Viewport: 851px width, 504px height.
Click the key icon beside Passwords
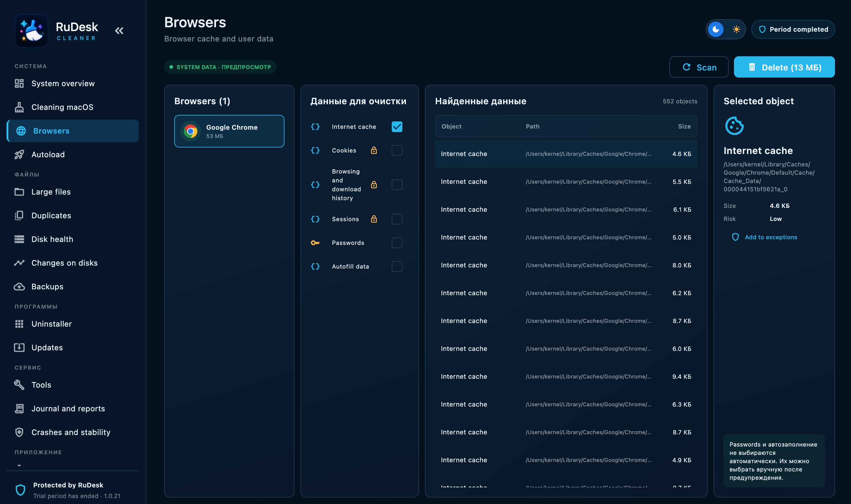point(315,243)
